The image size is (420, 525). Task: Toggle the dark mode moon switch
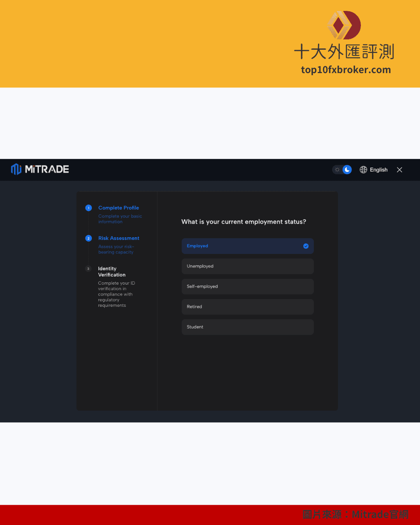click(347, 170)
